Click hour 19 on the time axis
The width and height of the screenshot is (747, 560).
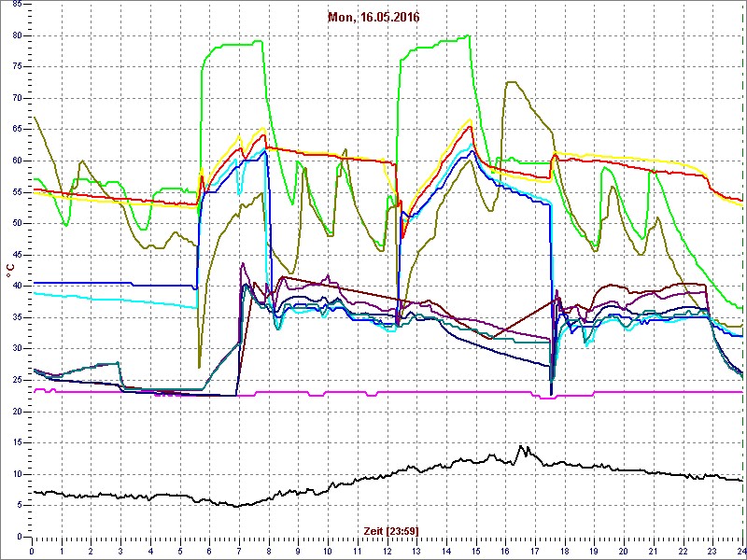[594, 551]
